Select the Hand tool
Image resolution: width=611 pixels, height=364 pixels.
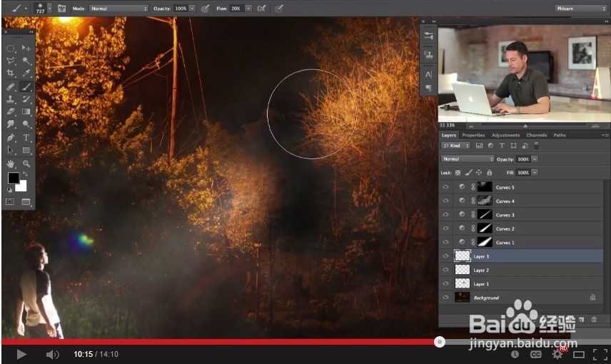pos(11,163)
